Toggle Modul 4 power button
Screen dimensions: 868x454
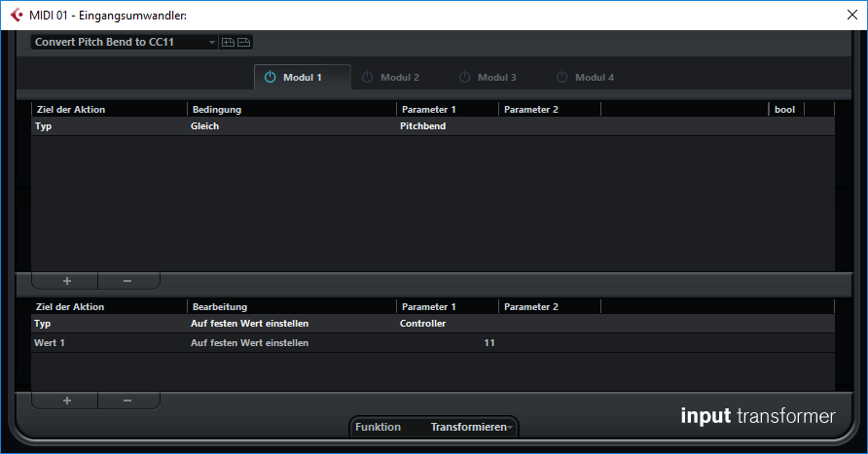(x=561, y=77)
